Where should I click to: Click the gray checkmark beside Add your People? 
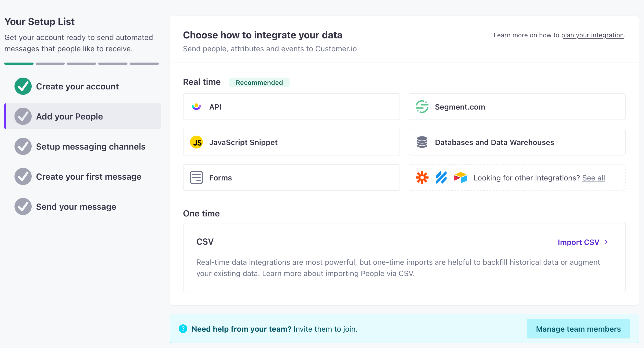23,116
